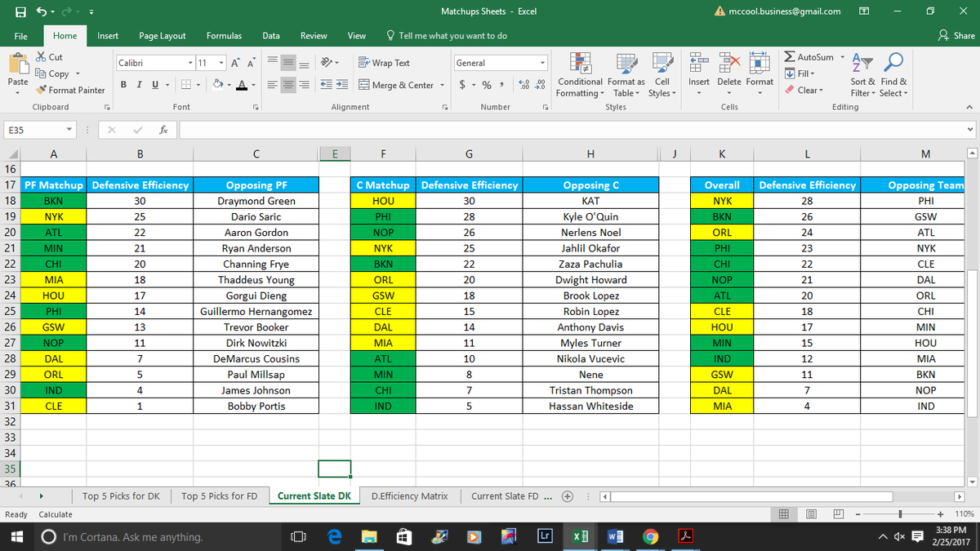This screenshot has height=551, width=980.
Task: Open the Fill dropdown in Editing group
Action: 800,73
